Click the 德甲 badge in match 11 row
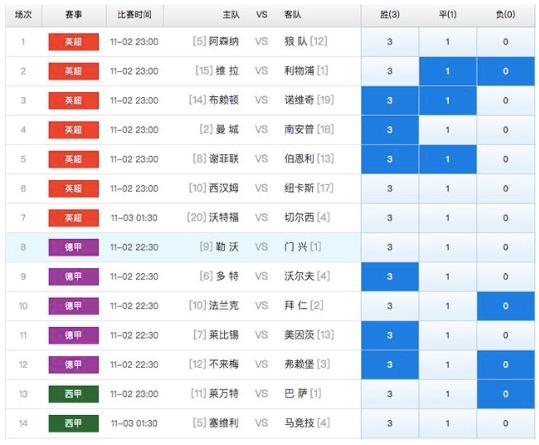 [74, 335]
